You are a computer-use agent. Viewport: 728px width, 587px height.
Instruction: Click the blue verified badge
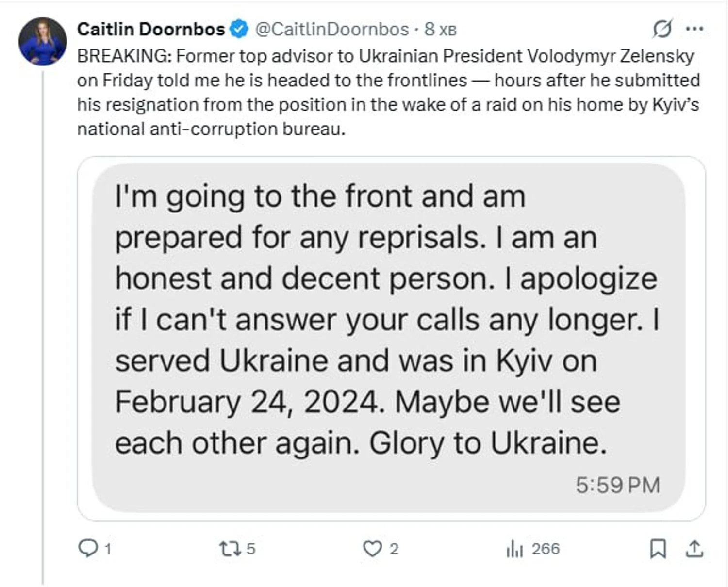[x=239, y=29]
